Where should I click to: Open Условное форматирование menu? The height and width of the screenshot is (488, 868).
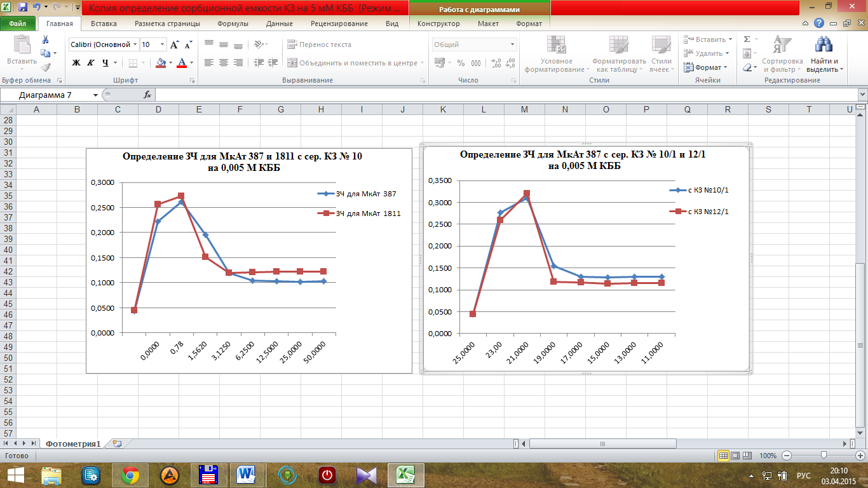click(x=555, y=54)
